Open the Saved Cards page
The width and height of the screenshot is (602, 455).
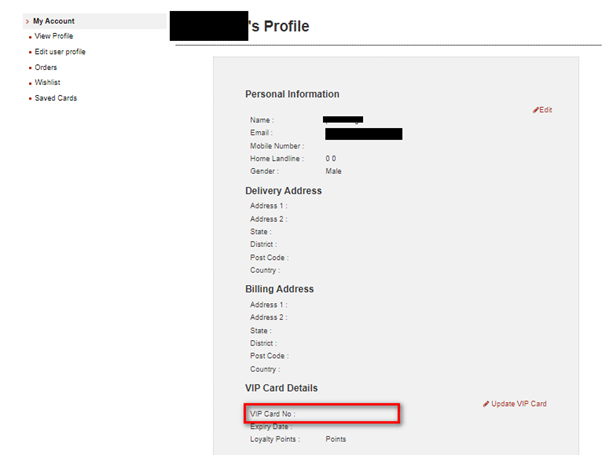coord(56,98)
